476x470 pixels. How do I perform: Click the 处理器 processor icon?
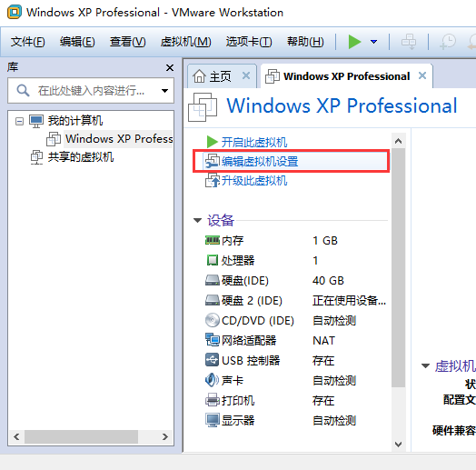pyautogui.click(x=213, y=260)
